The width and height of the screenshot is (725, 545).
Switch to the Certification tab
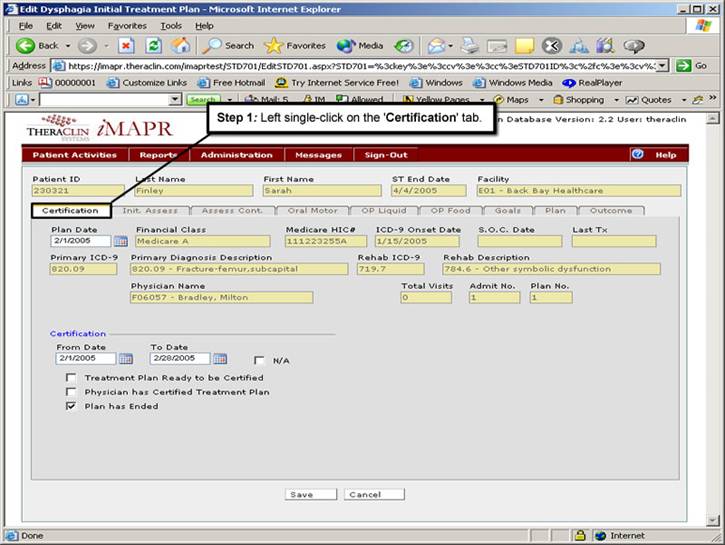70,211
